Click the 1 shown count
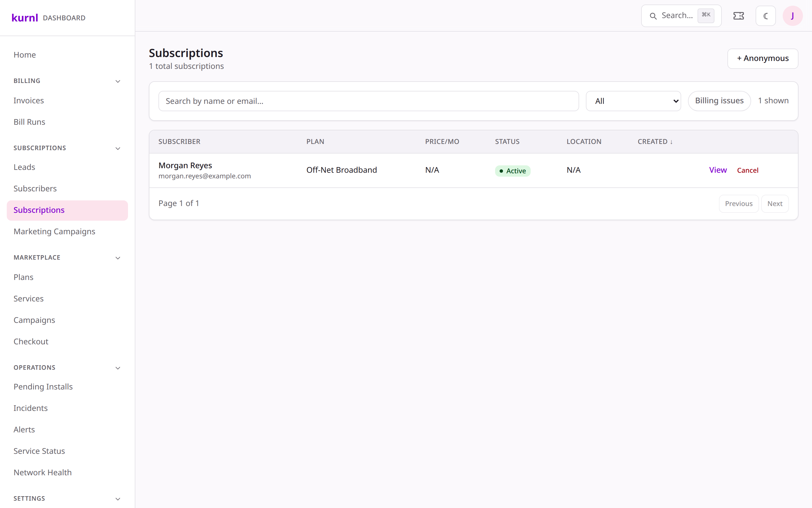The image size is (812, 508). coord(773,100)
